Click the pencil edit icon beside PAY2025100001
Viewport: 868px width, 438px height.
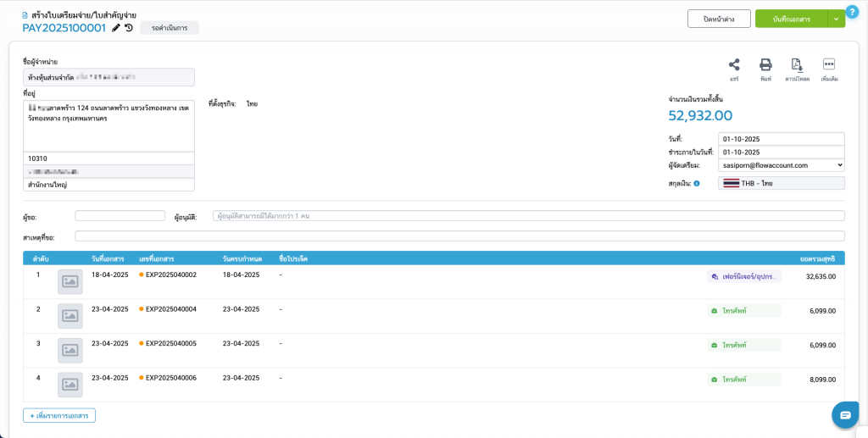point(116,28)
